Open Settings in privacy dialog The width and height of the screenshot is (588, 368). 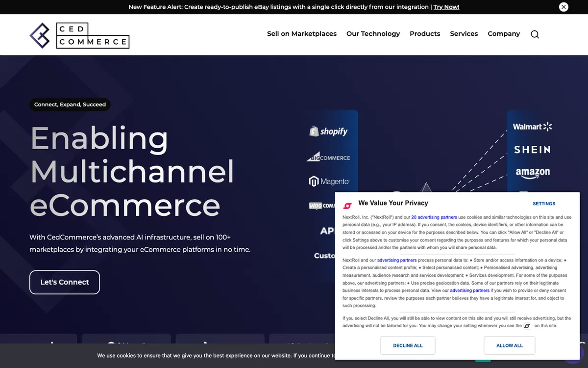click(x=544, y=204)
